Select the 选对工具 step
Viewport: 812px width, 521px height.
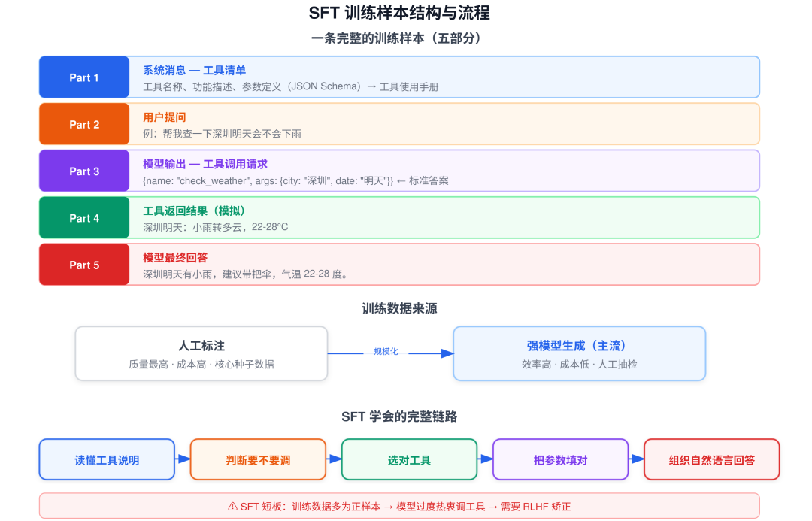point(409,460)
